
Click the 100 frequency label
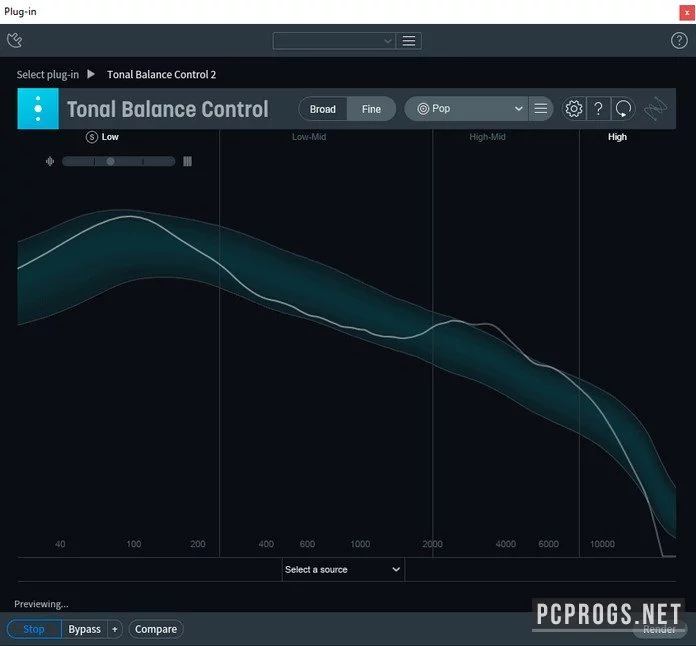click(134, 544)
